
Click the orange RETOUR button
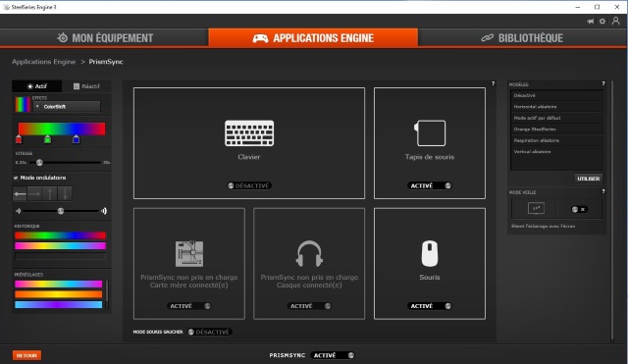(26, 355)
